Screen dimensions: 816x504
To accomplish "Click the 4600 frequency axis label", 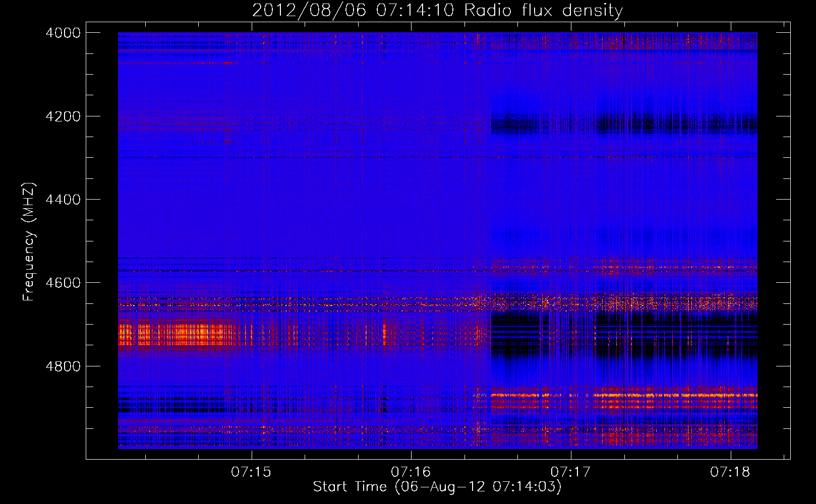I will pos(63,283).
